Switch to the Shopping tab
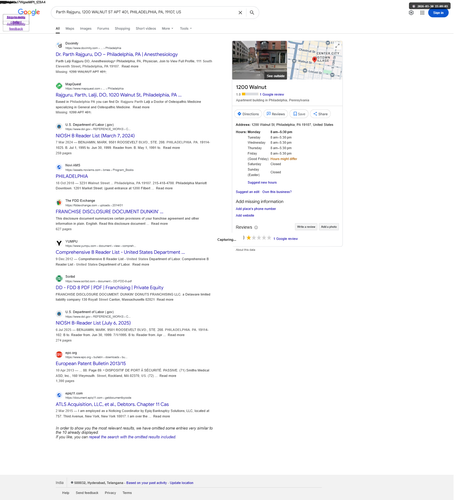459x500 pixels. pos(122,29)
